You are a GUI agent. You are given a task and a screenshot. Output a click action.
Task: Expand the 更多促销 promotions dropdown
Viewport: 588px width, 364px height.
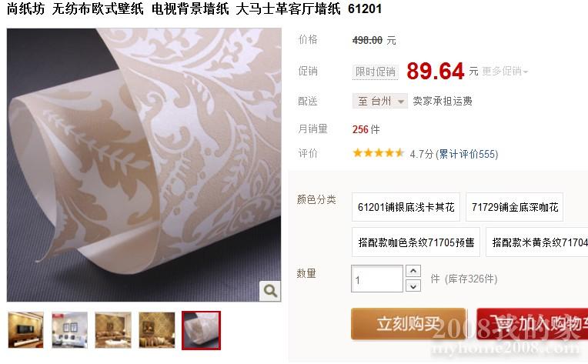[x=505, y=72]
